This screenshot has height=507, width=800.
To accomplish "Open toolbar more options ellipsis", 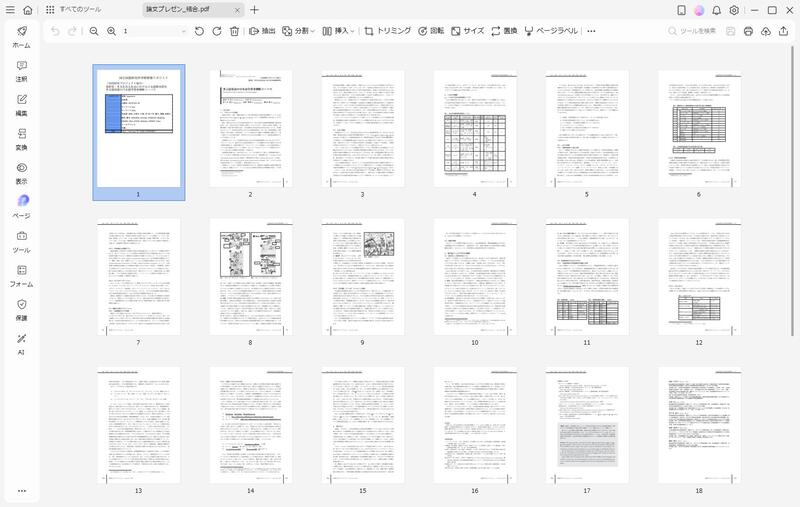I will (x=591, y=31).
